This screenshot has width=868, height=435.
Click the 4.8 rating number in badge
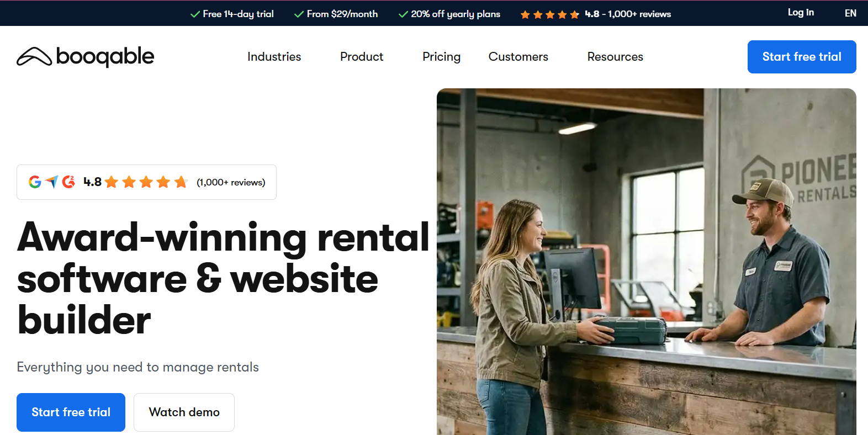pos(92,182)
